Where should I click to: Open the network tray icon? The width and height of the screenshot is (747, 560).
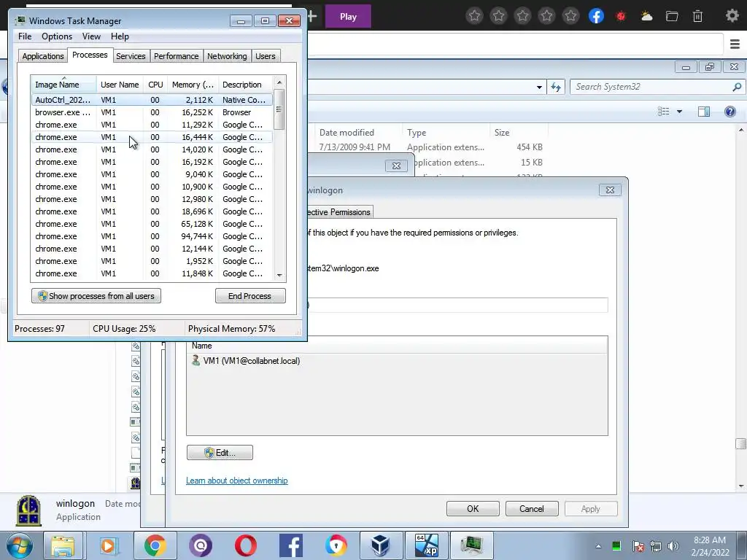[x=656, y=546]
